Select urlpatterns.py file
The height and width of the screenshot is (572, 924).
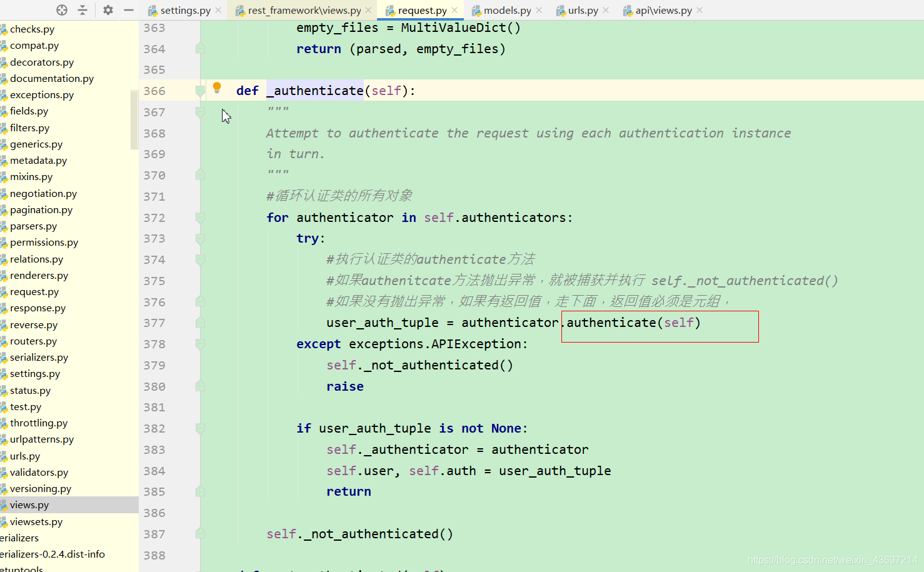pyautogui.click(x=42, y=439)
